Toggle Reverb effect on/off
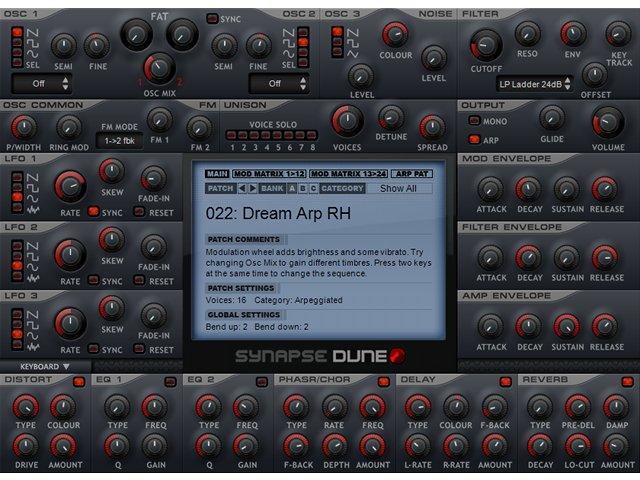This screenshot has height=480, width=640. (x=627, y=382)
